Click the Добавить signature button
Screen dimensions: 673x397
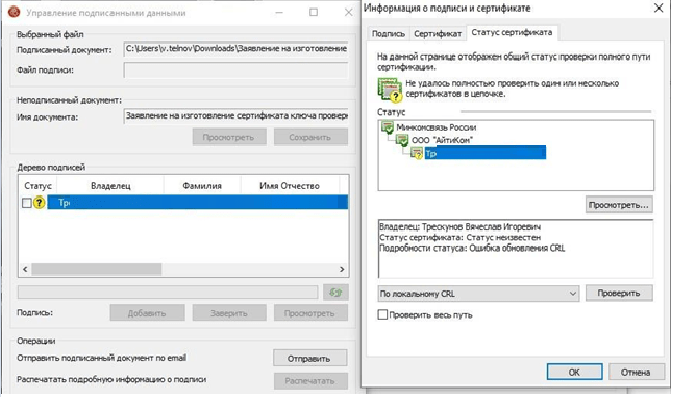pos(147,313)
